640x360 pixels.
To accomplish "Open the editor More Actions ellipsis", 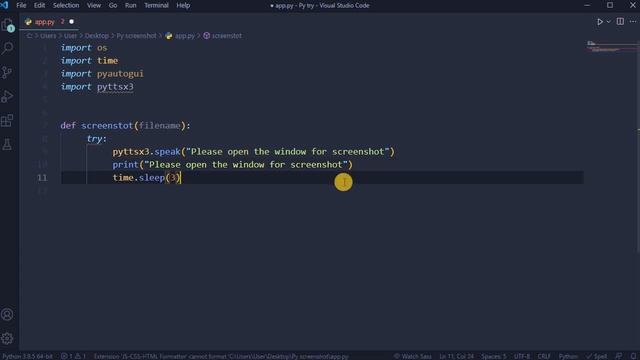I will [633, 22].
